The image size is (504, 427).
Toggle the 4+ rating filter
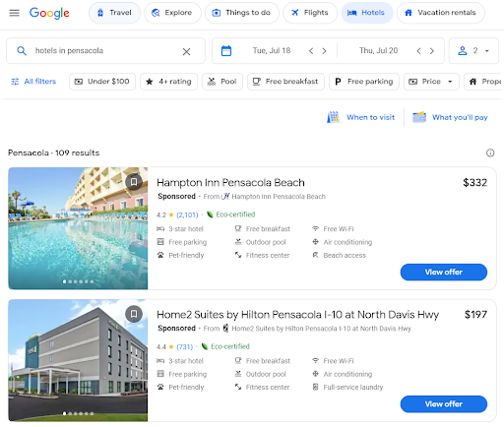pos(168,82)
